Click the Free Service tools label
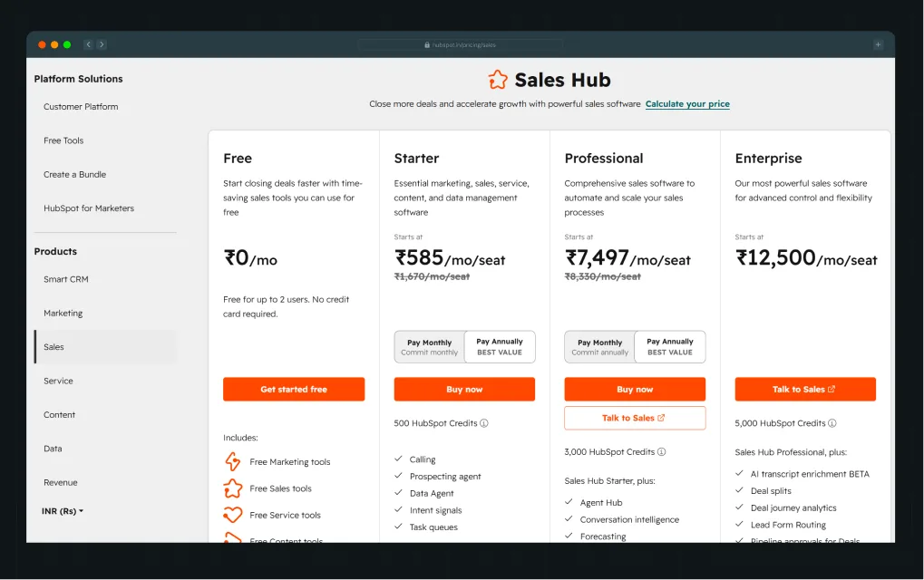Screen dimensions: 924x580 tap(286, 516)
